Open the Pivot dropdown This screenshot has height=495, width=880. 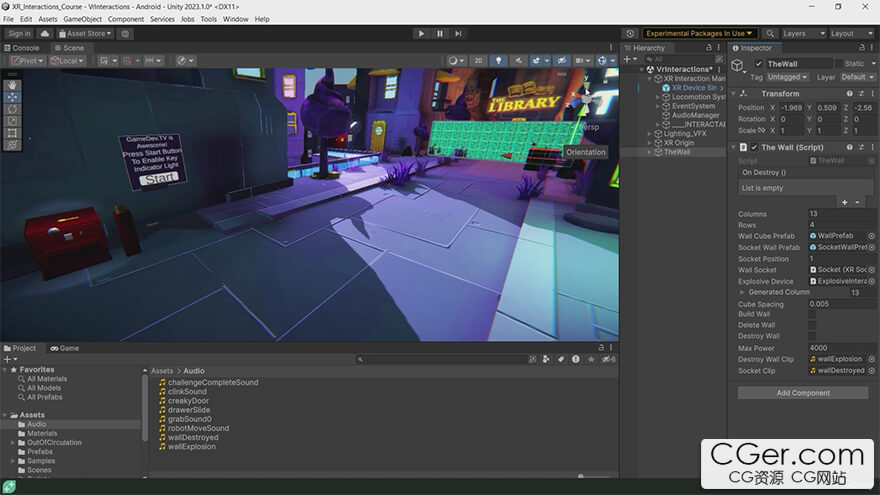point(28,61)
